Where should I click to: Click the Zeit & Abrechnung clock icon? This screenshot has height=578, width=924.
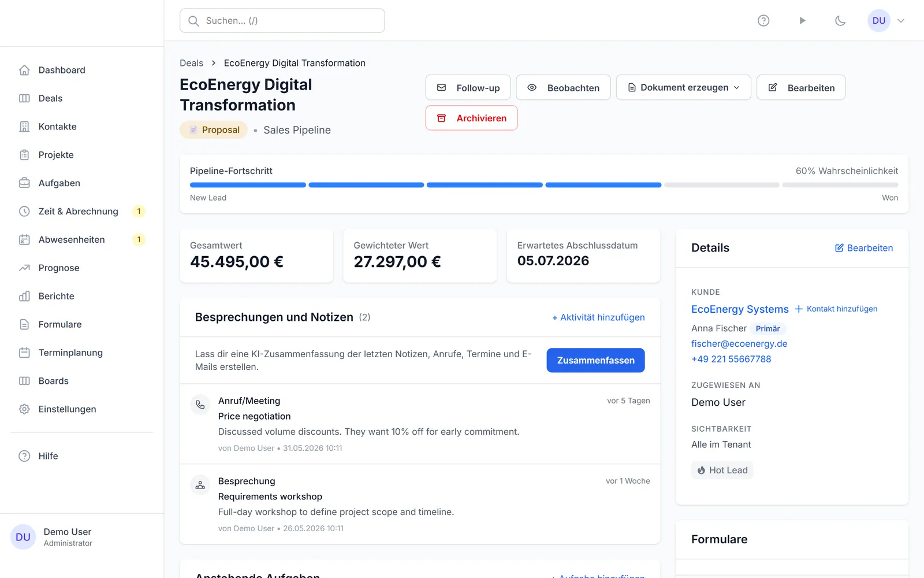(x=24, y=212)
